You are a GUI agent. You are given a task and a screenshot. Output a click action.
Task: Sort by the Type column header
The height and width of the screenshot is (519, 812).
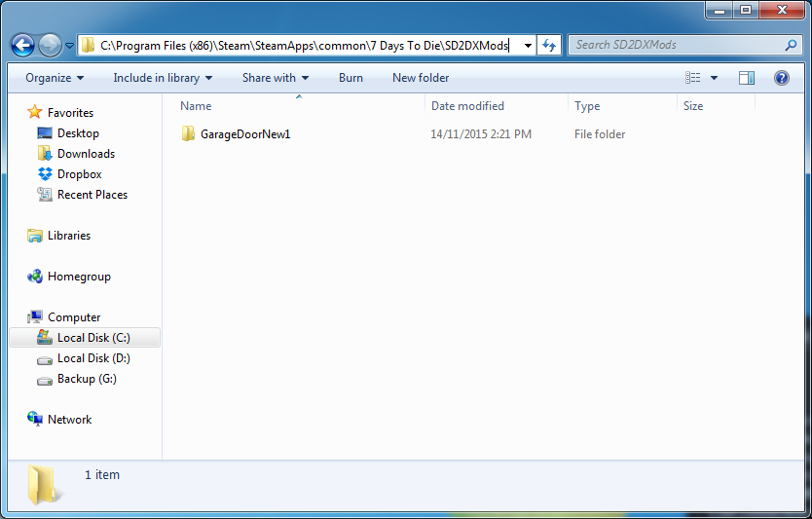pyautogui.click(x=587, y=107)
